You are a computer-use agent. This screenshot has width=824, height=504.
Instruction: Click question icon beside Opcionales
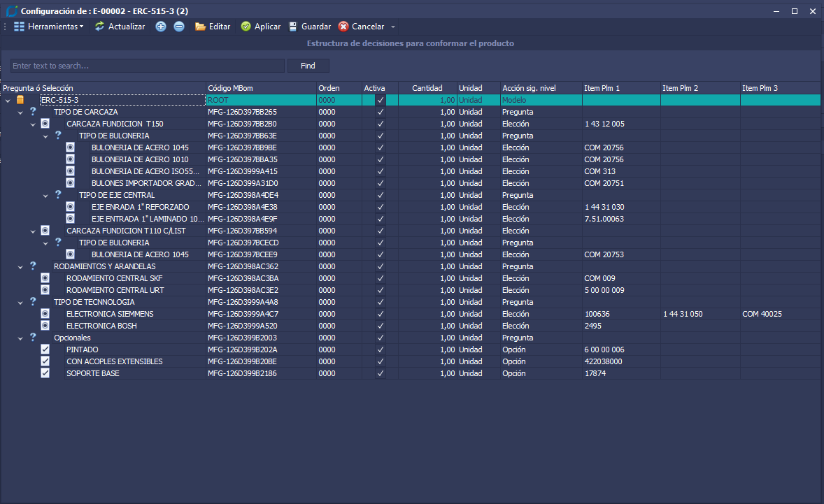tap(33, 337)
